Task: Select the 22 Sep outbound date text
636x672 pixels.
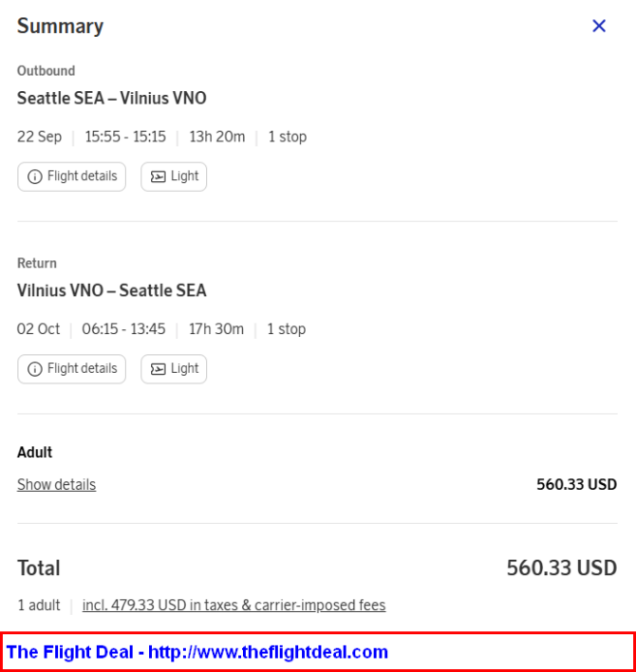Action: click(x=39, y=137)
